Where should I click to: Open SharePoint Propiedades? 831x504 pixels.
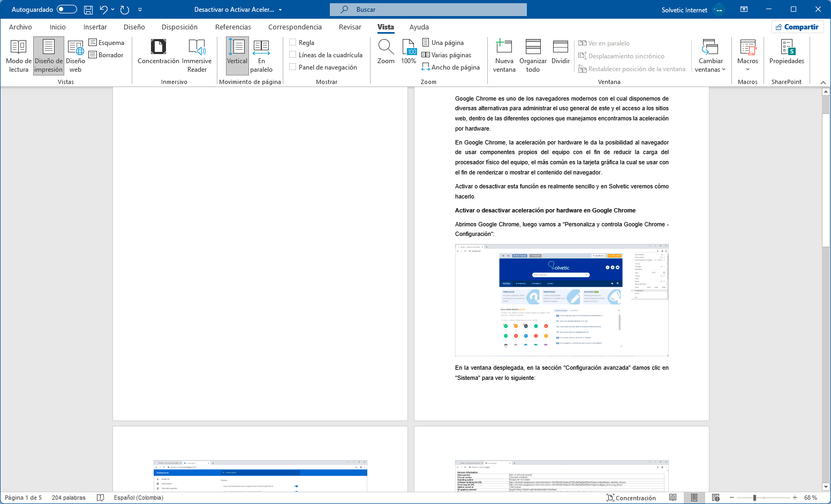pos(787,52)
